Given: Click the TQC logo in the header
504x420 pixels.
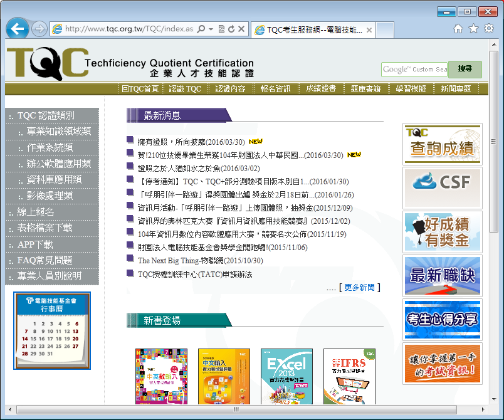Looking at the screenshot, I should 48,64.
